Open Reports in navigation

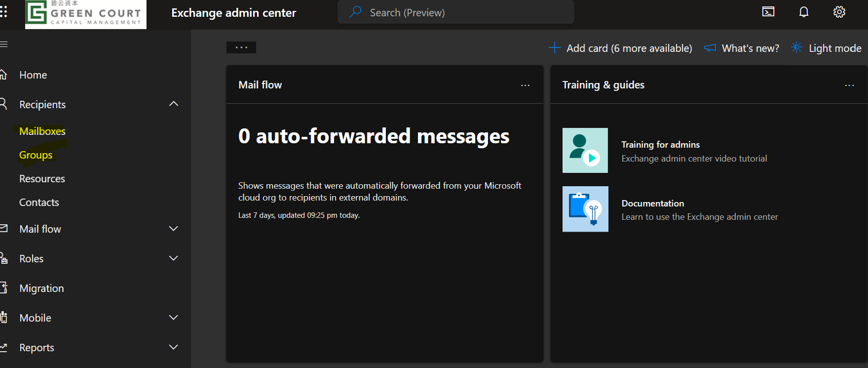click(x=37, y=348)
